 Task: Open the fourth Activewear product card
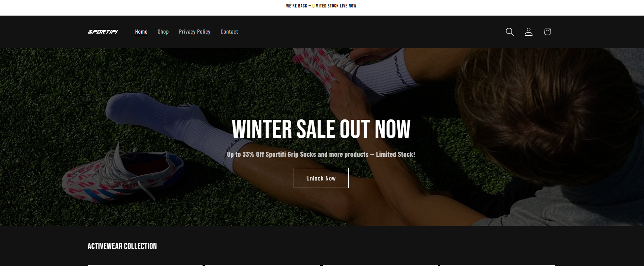498,265
